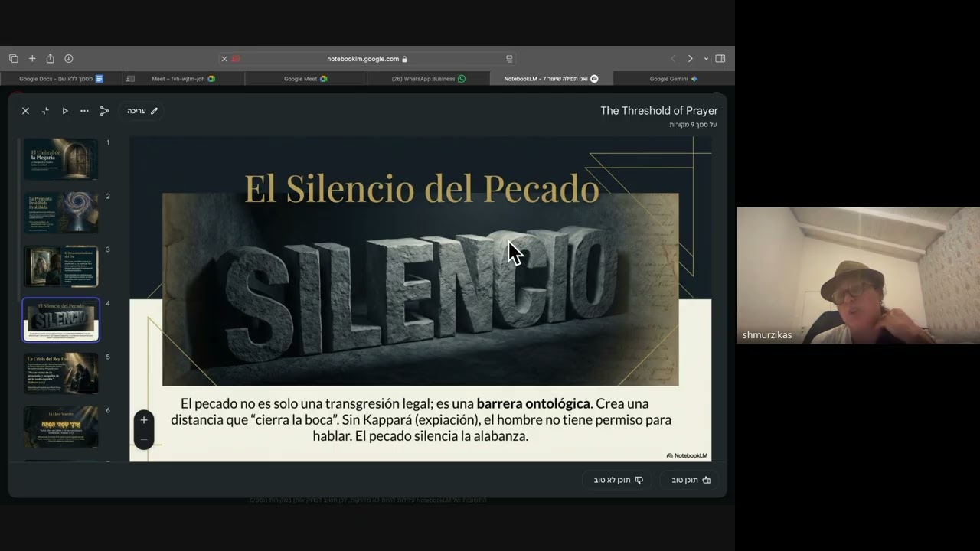Click the shmurzikas video tile
The image size is (980, 551).
(x=858, y=275)
